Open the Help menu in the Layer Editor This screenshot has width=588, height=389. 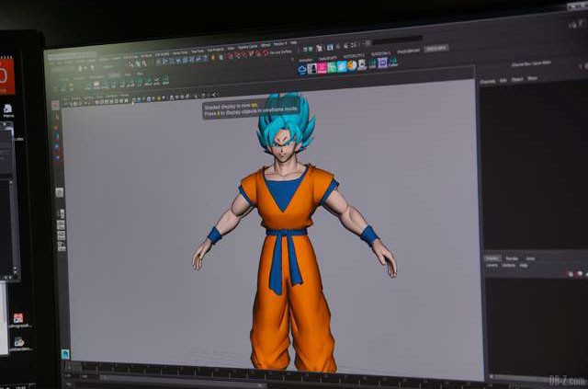524,265
